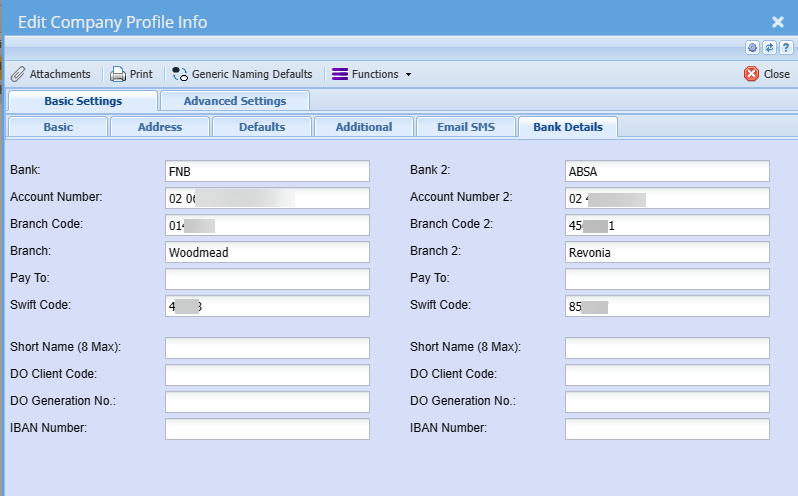Go to the Email SMS tab
The width and height of the screenshot is (798, 496).
[464, 127]
